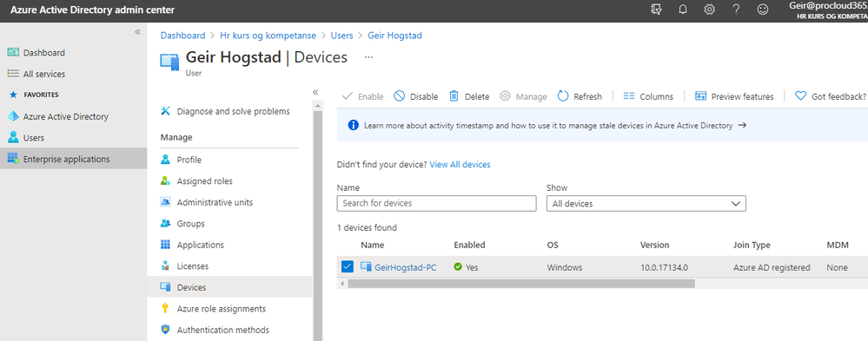Click the Azure role assignments key icon

165,308
